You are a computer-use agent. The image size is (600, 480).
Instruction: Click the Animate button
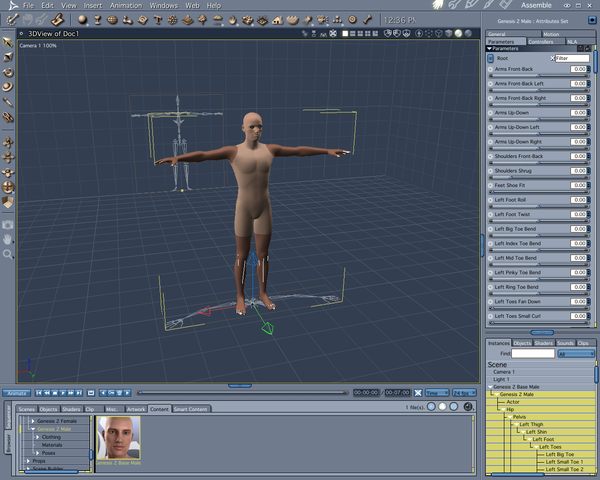tap(17, 393)
